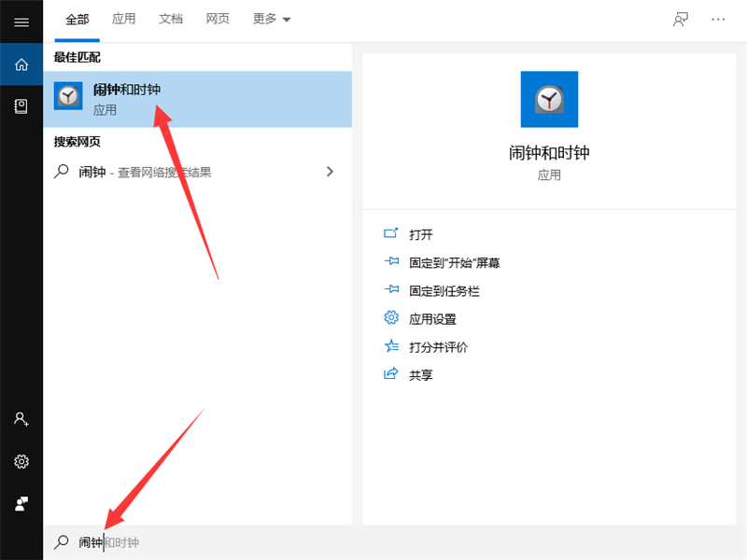Viewport: 747px width, 560px height.
Task: Open Settings via the sidebar gear icon
Action: point(21,461)
